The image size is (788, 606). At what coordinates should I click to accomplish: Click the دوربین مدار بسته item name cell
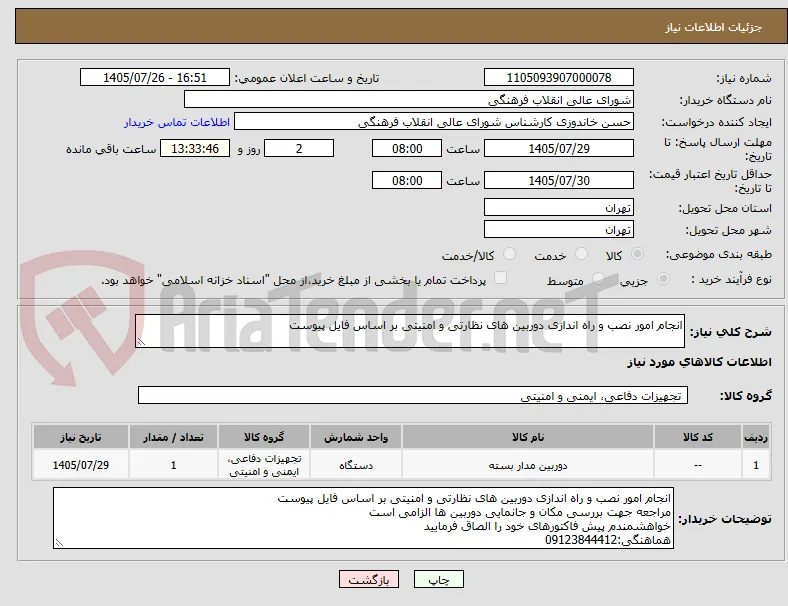(528, 465)
